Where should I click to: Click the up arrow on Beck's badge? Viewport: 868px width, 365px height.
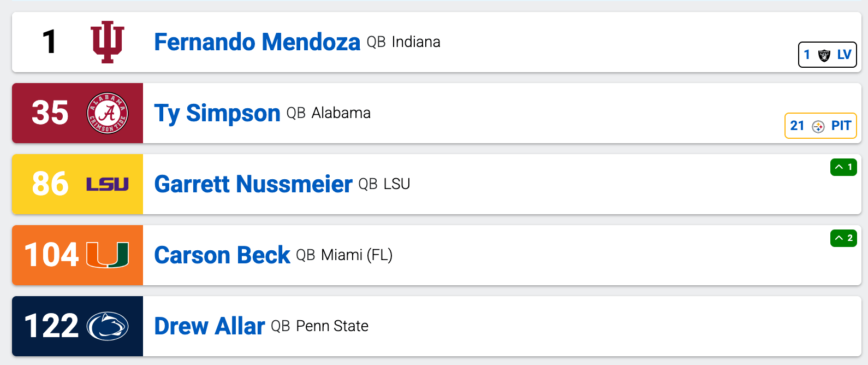coord(839,238)
